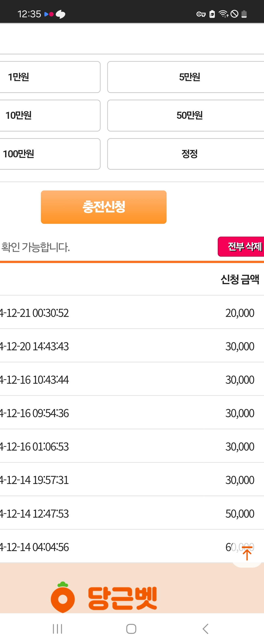Select the 1만원 amount button
This screenshot has height=644, width=264.
[50, 77]
